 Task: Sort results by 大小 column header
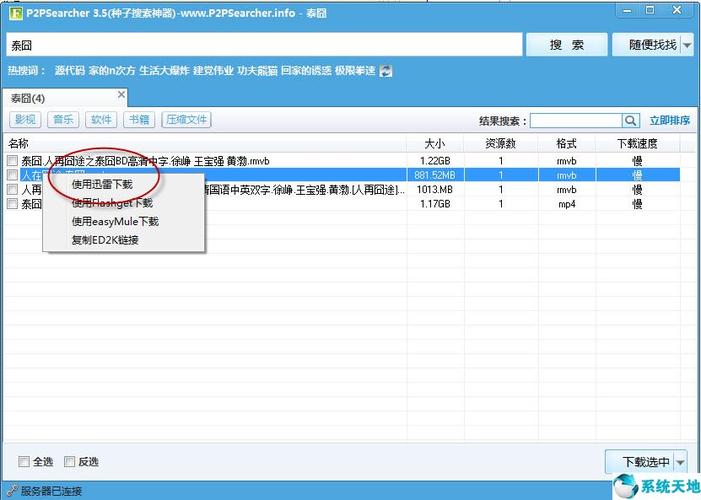434,143
